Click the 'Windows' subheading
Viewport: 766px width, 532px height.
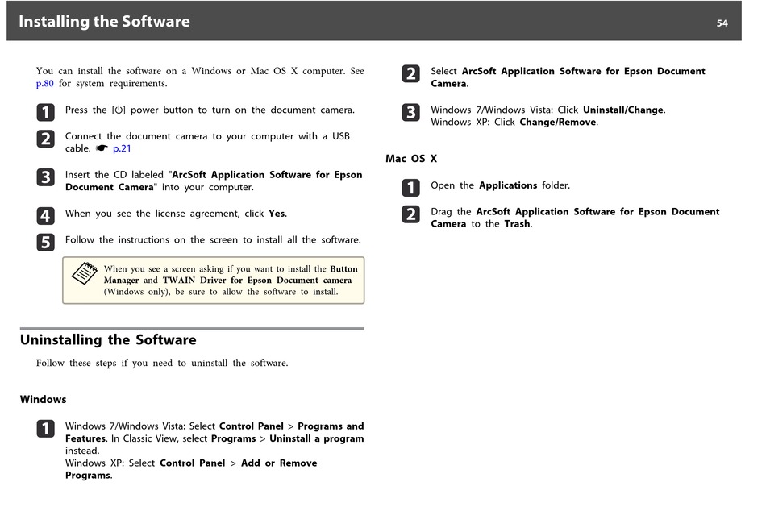tap(43, 399)
